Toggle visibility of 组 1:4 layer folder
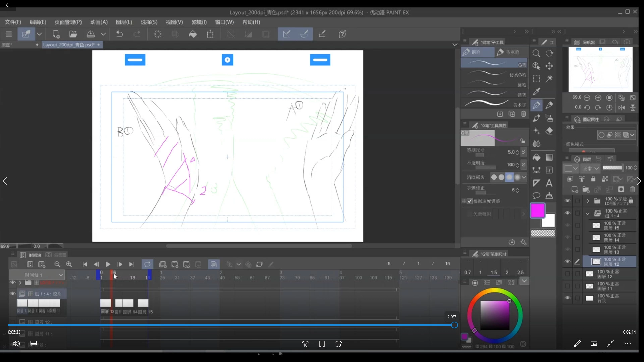644x362 pixels. pyautogui.click(x=567, y=213)
